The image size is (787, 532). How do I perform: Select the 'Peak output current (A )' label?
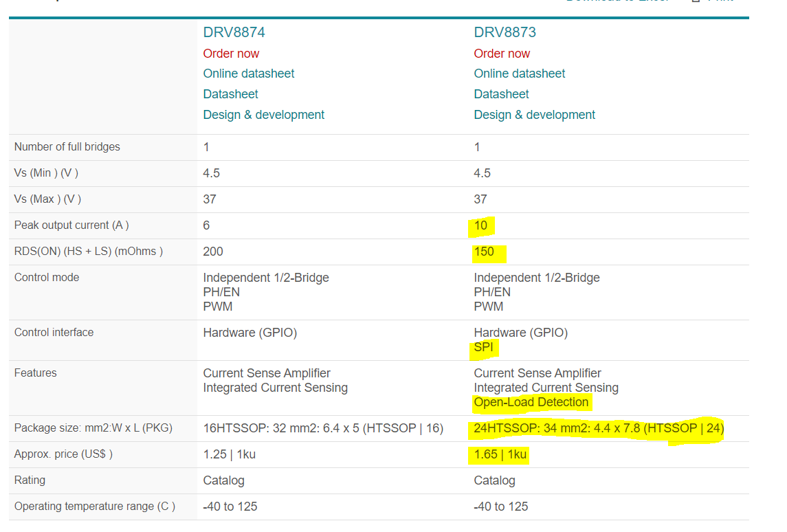click(71, 225)
